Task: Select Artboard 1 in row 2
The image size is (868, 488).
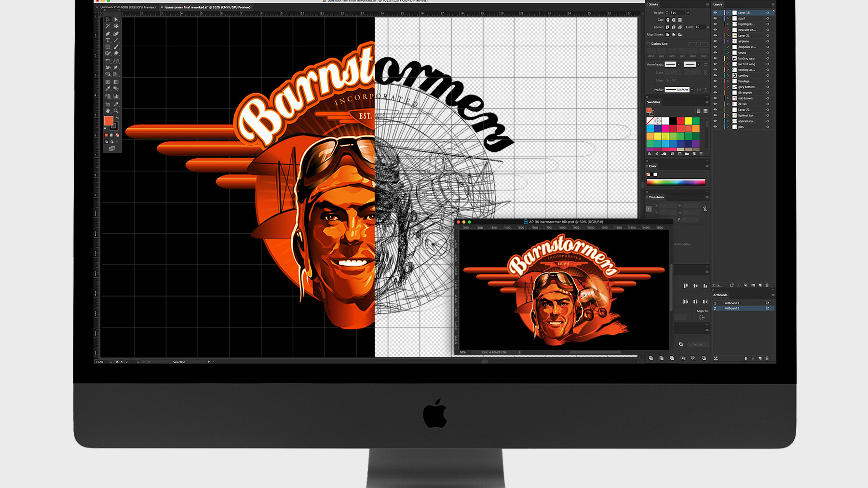Action: pyautogui.click(x=743, y=308)
